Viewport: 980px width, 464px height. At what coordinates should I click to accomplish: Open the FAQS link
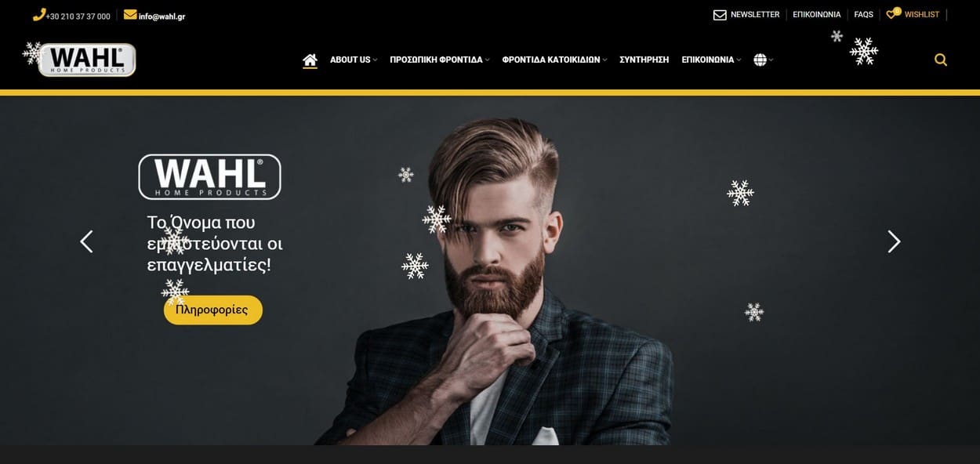coord(864,15)
